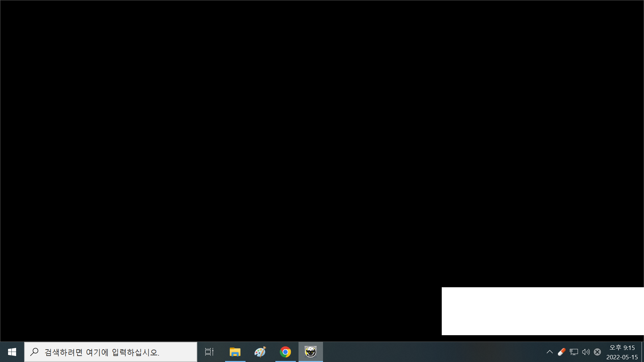Click the magnifier icon in search box

click(34, 352)
